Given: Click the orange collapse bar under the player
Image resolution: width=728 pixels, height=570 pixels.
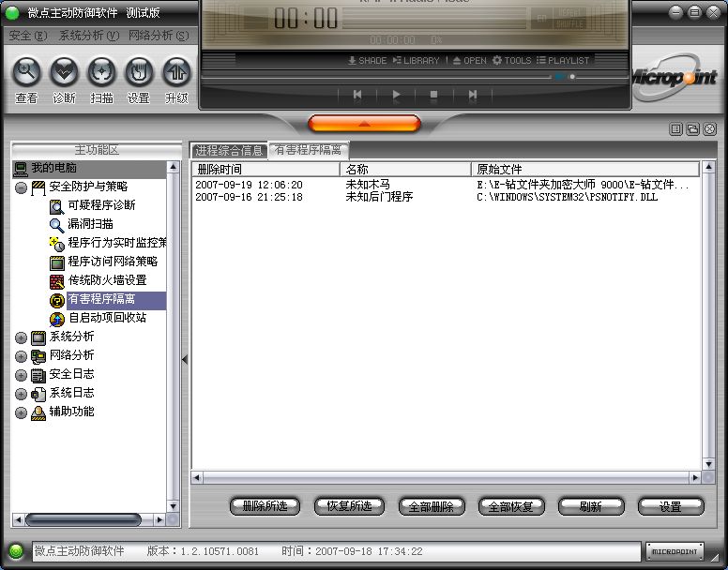Looking at the screenshot, I should pyautogui.click(x=364, y=124).
